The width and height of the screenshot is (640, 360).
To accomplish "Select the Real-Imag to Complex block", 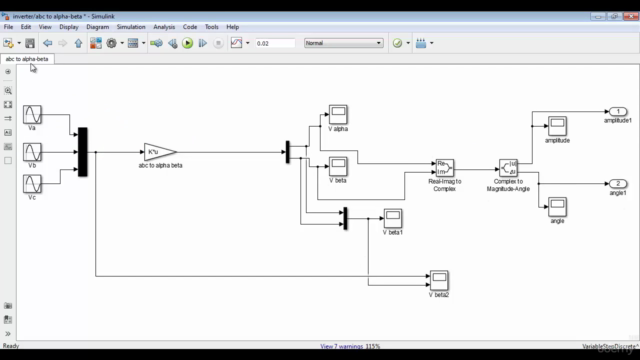I will 444,168.
